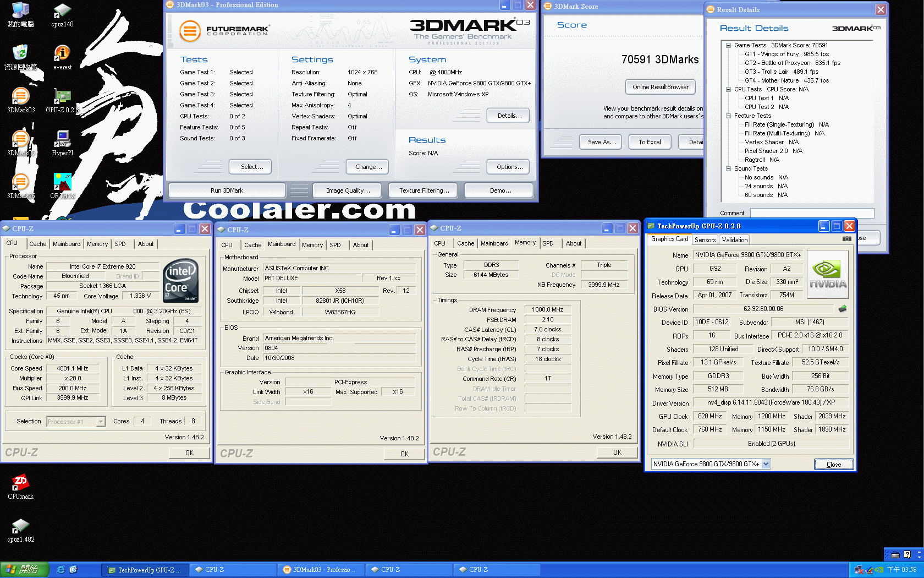Open the Processor #1 selection dropdown
This screenshot has height=578, width=924.
pos(101,421)
